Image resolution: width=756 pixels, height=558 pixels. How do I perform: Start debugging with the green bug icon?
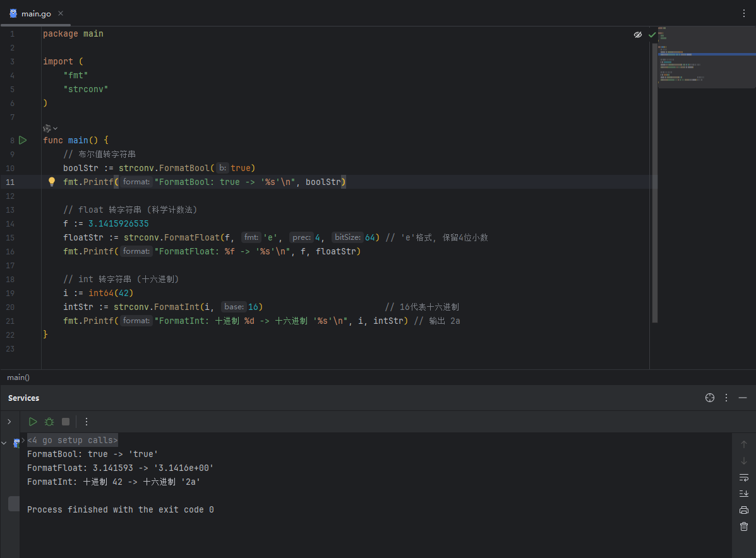click(49, 422)
